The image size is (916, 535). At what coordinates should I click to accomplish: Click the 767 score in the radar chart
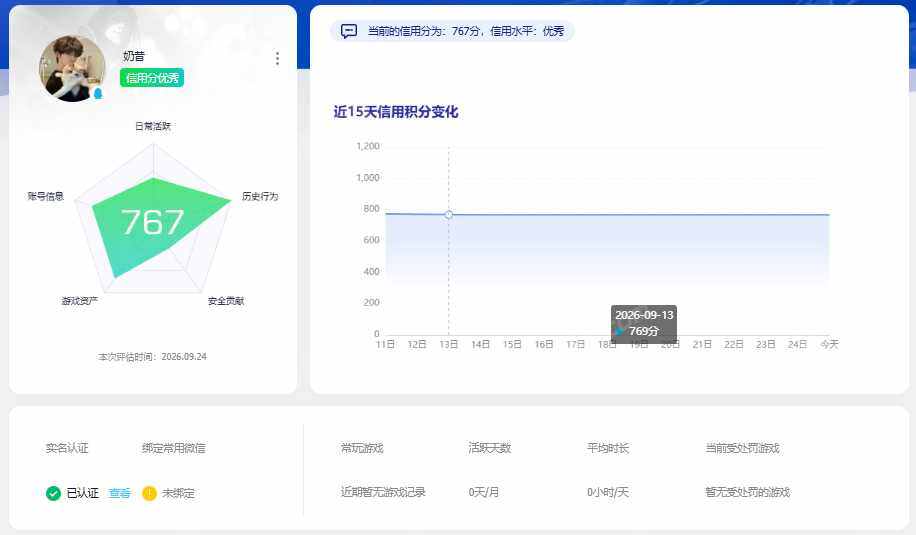[152, 223]
